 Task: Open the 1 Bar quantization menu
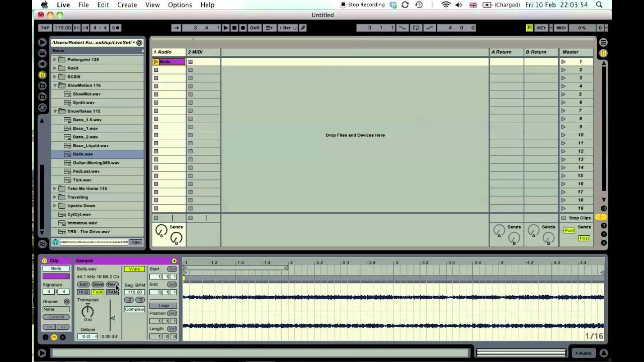[x=288, y=28]
